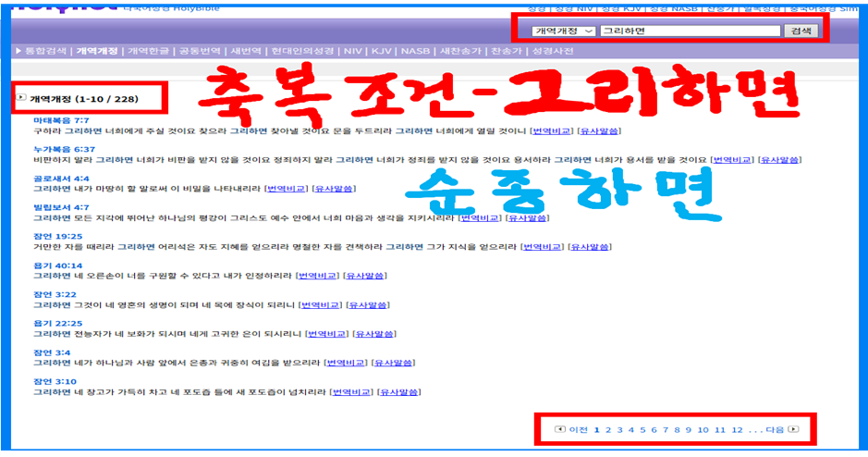Open the 개역개정 version dropdown in the search bar
The width and height of the screenshot is (868, 457).
click(563, 31)
